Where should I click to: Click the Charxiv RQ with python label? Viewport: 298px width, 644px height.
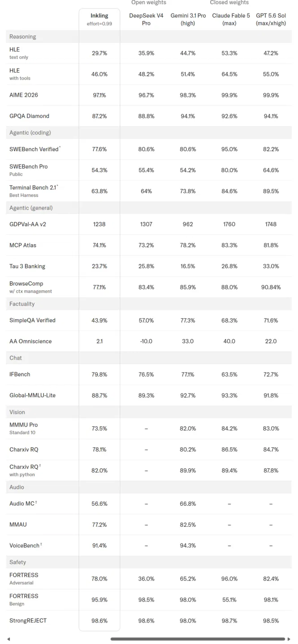pyautogui.click(x=25, y=470)
